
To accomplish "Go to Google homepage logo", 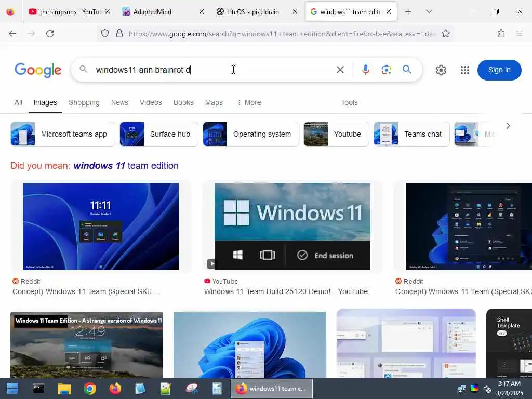I will 38,70.
